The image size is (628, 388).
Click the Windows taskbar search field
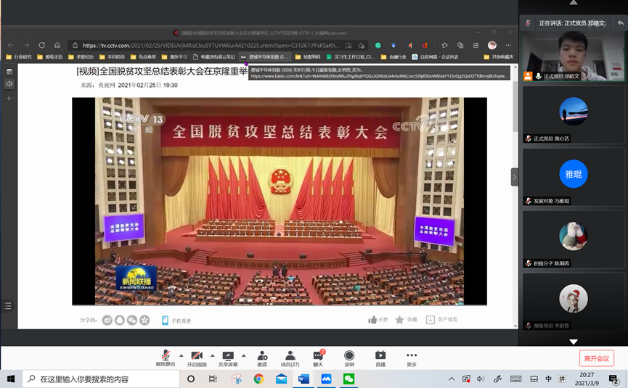(101, 379)
